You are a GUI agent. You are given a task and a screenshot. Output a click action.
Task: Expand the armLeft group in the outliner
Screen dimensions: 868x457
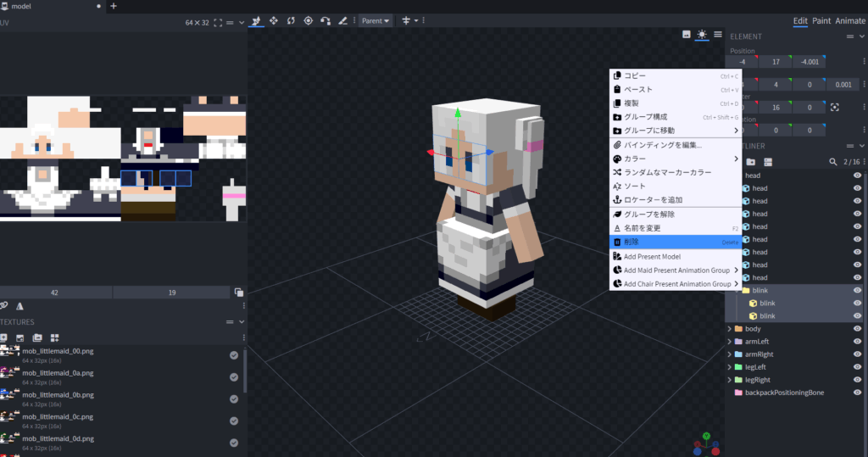point(730,342)
